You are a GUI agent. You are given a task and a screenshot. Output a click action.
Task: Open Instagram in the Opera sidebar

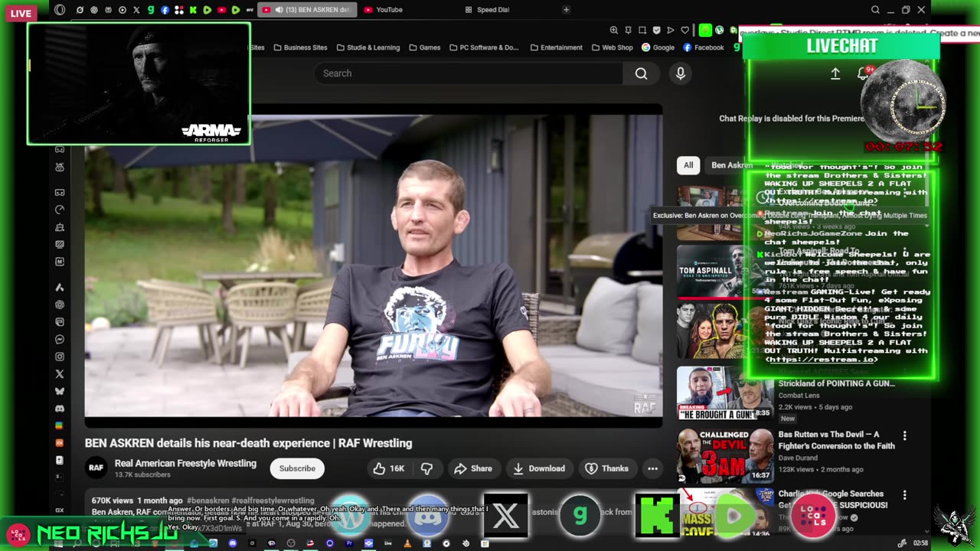coord(60,357)
